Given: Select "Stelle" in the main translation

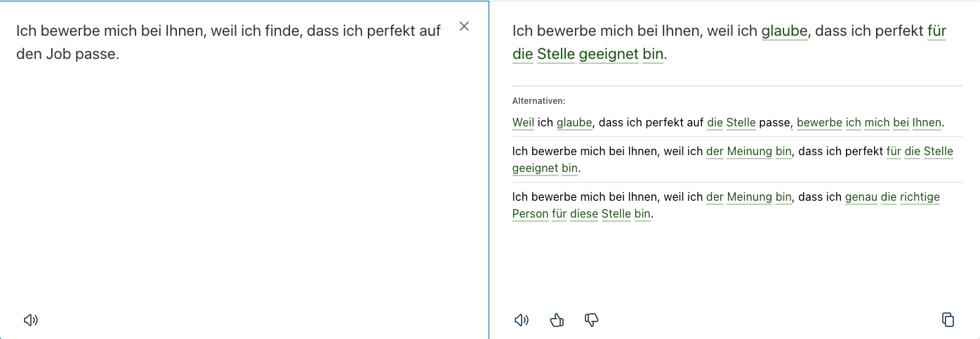Looking at the screenshot, I should 556,54.
